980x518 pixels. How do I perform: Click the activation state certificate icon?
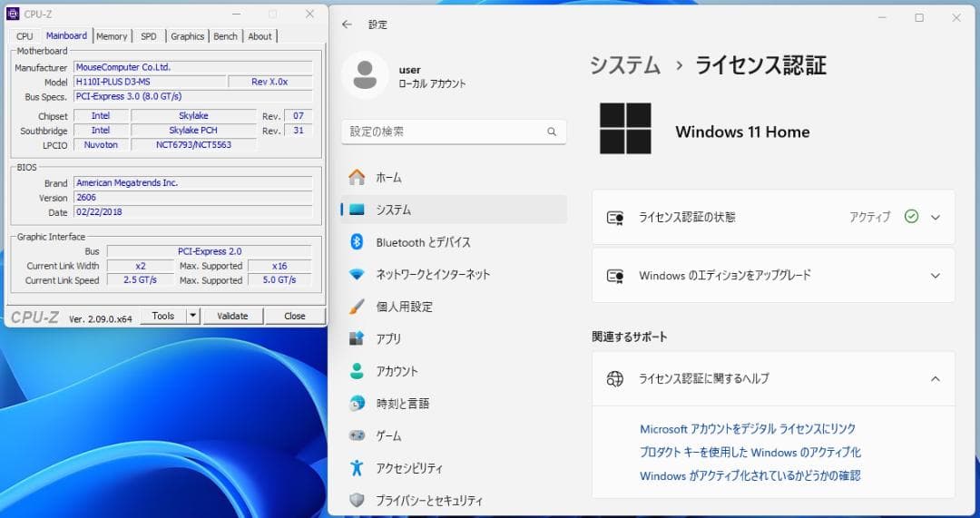(x=615, y=218)
